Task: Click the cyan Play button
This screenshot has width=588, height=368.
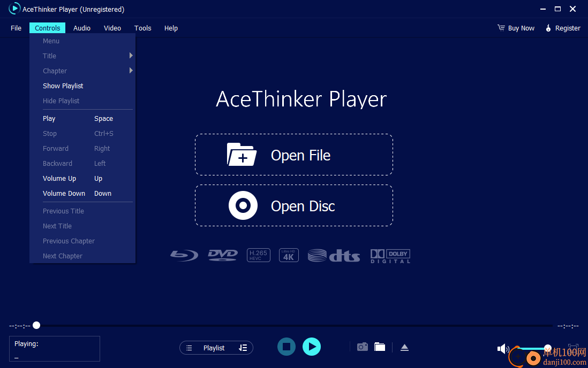Action: point(312,347)
